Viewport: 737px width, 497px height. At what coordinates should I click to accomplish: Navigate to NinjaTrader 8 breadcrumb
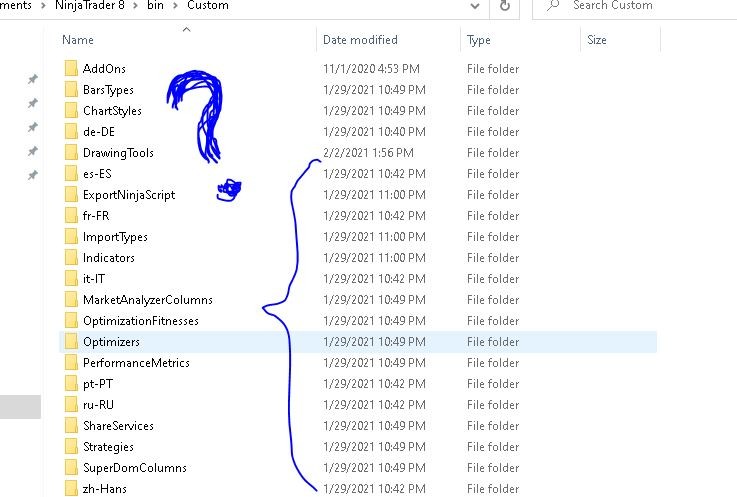90,5
